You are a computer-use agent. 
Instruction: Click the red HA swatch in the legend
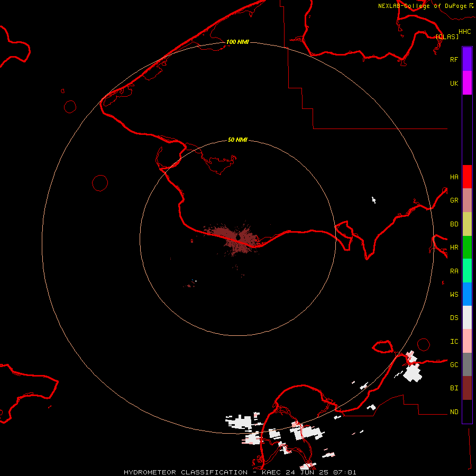[x=467, y=177]
